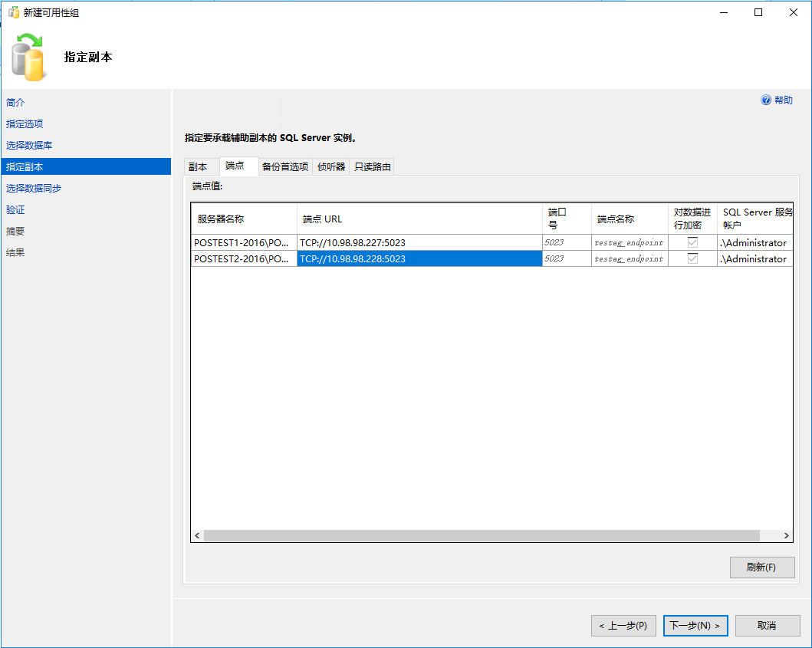The image size is (812, 648).
Task: Click the SQL Server 服务帐户 column header
Action: pos(755,219)
